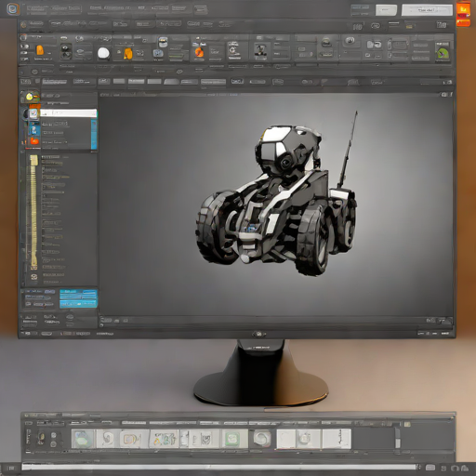Click the orange figure icon beside the white sphere
Screen dimensions: 476x476
click(128, 54)
